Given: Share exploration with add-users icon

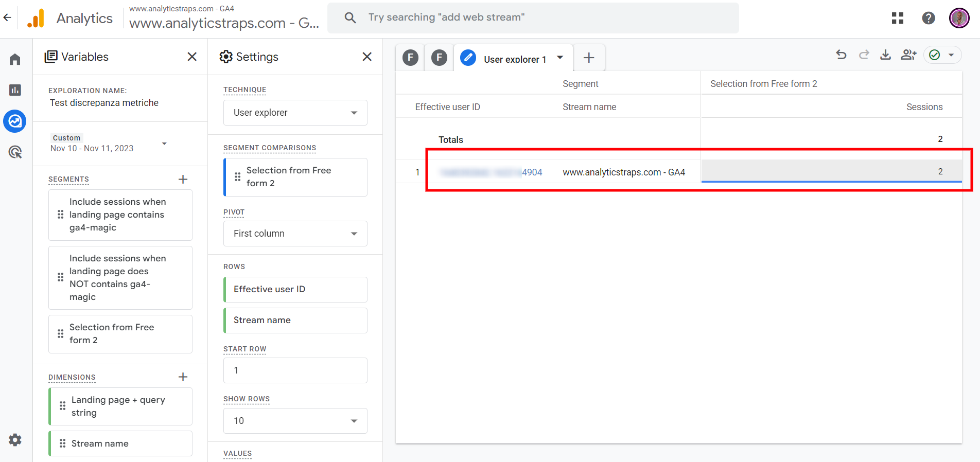Looking at the screenshot, I should pos(908,55).
